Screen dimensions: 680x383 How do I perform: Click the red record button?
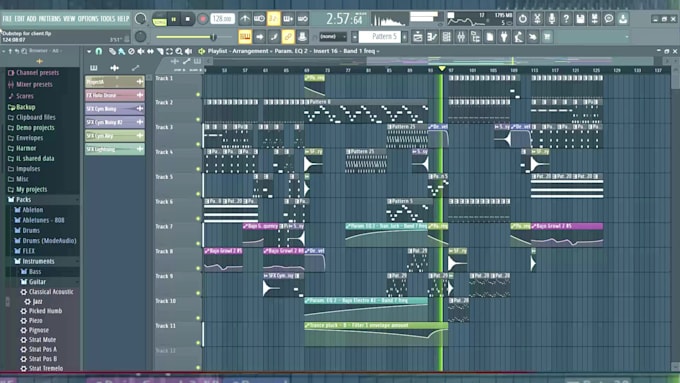(202, 19)
